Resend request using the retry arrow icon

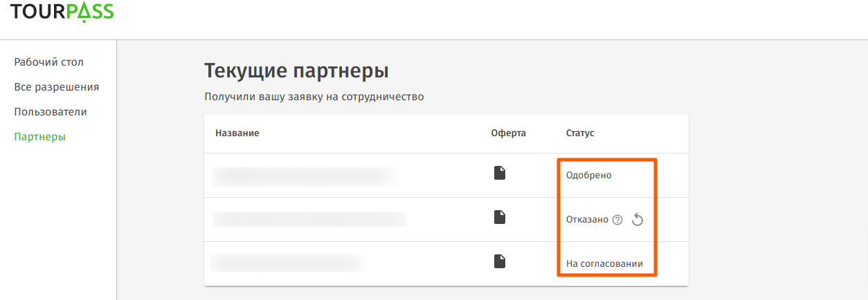coord(638,220)
